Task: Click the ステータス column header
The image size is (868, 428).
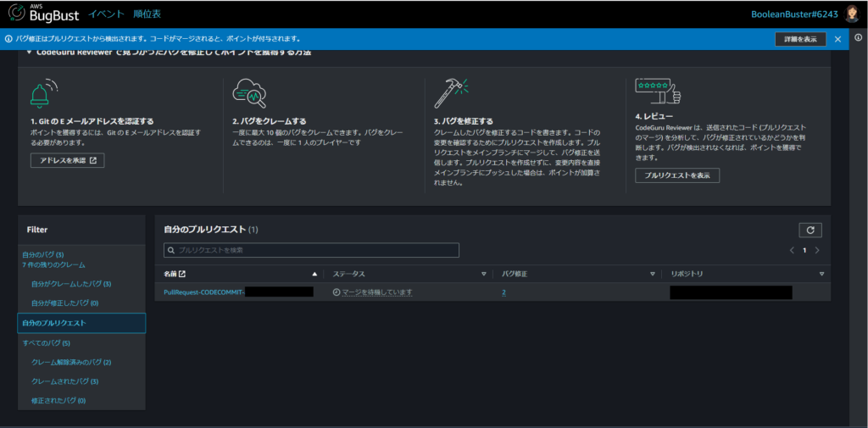Action: [x=348, y=274]
